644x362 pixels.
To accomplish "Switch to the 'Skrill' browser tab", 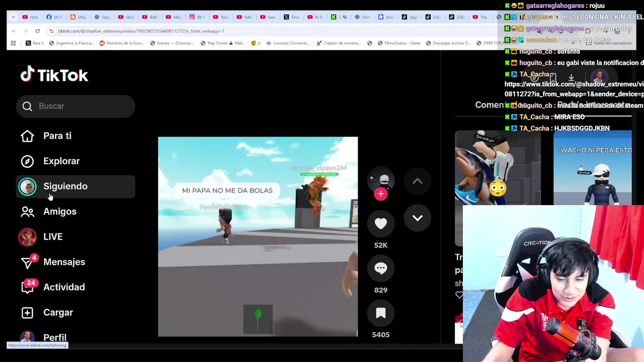I will coord(126,17).
